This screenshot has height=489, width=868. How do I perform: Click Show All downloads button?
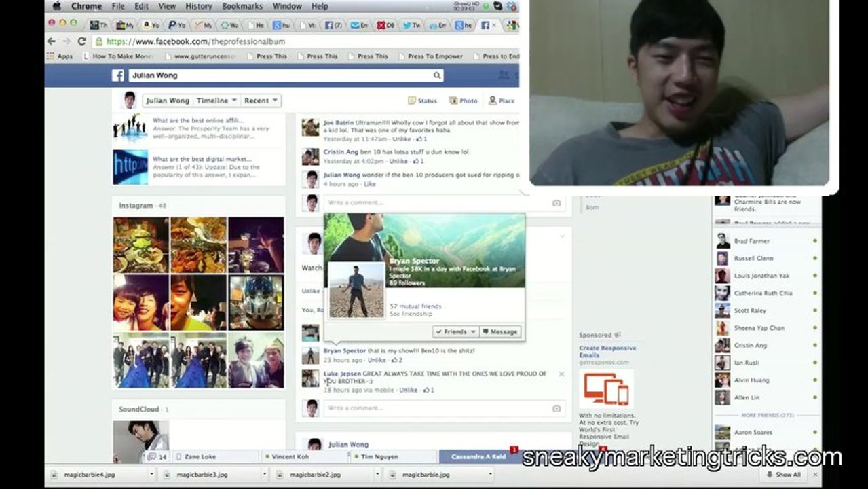[x=784, y=475]
